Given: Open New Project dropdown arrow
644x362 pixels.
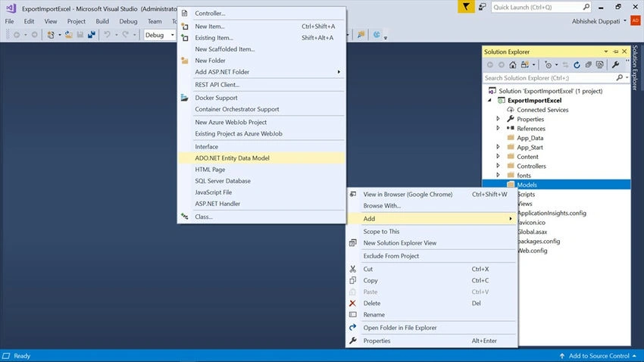Looking at the screenshot, I should pos(60,35).
